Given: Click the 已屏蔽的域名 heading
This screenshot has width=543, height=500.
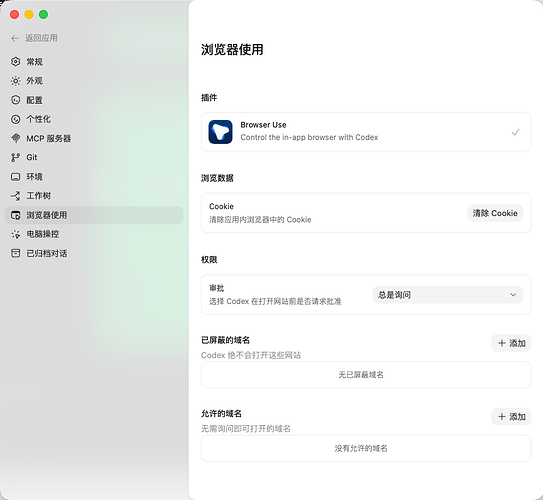Looking at the screenshot, I should tap(225, 340).
